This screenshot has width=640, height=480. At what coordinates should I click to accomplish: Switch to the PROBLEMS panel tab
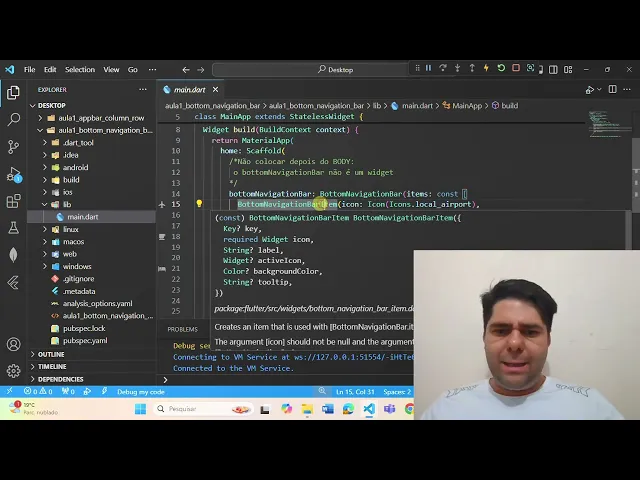tap(182, 329)
